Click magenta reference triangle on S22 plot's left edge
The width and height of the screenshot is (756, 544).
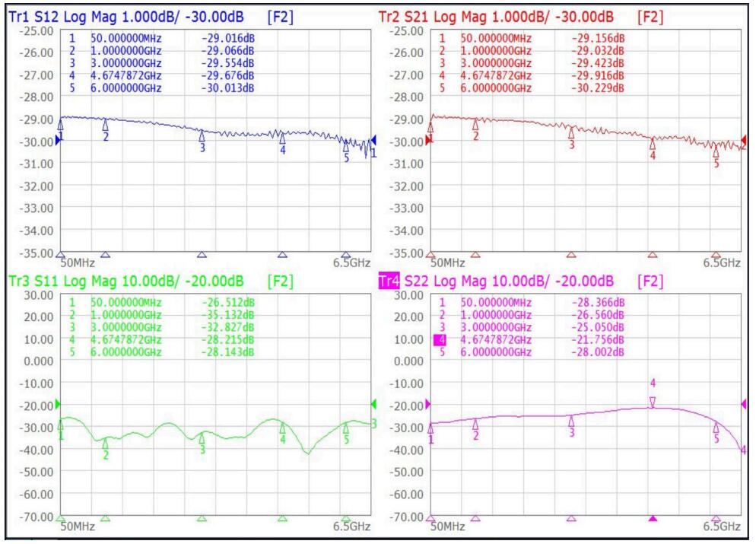point(428,403)
